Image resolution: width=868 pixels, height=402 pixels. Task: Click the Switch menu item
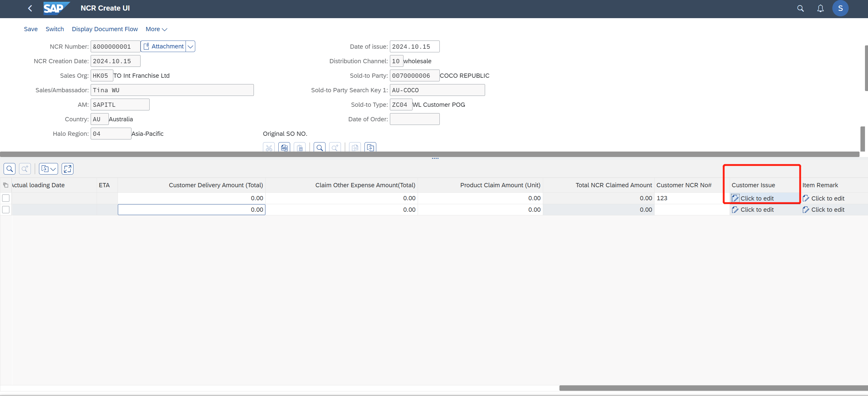(55, 29)
